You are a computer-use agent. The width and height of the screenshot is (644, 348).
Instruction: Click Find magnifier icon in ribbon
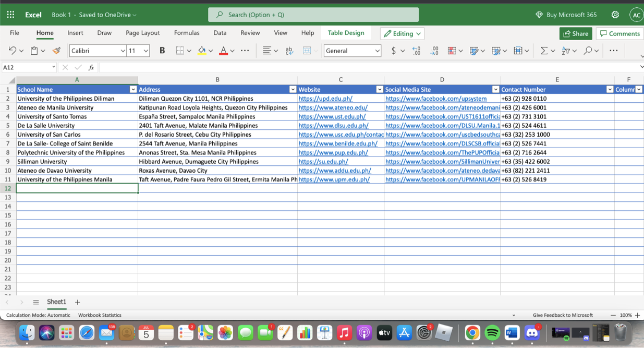pyautogui.click(x=588, y=51)
